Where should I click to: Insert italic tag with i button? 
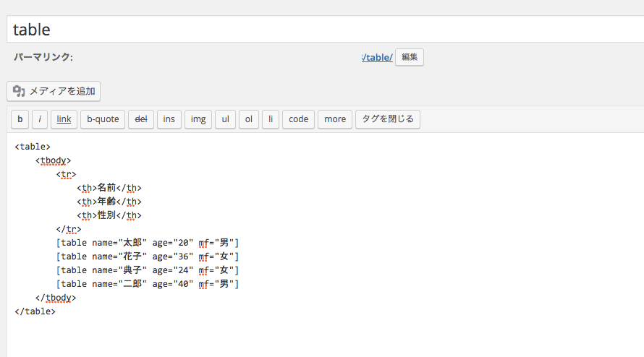(x=40, y=119)
